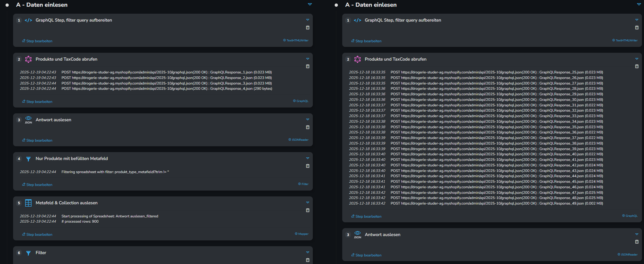This screenshot has height=264, width=644.
Task: Click clipboard icon of step 6 'Filter'
Action: 308,260
